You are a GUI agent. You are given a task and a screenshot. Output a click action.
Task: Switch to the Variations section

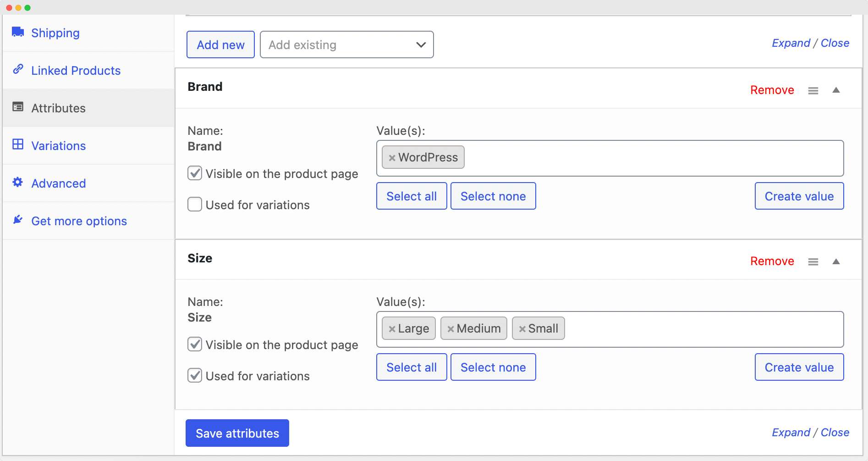(x=58, y=145)
